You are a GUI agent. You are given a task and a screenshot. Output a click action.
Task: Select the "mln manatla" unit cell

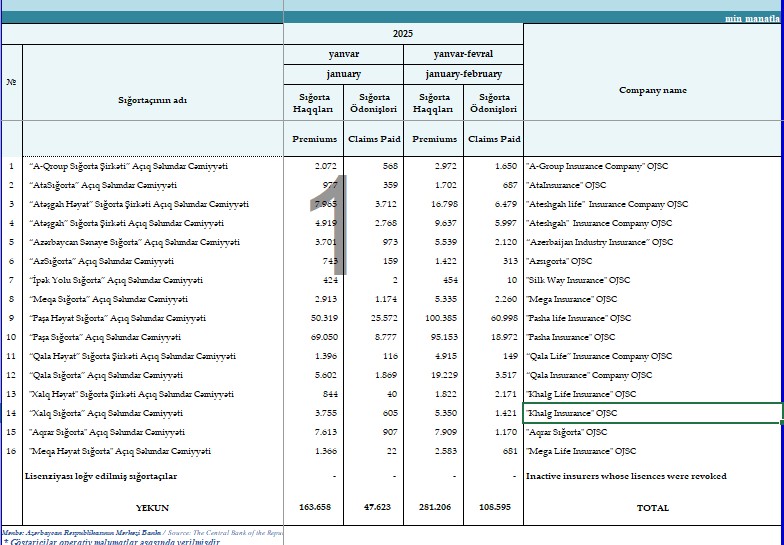coord(751,18)
